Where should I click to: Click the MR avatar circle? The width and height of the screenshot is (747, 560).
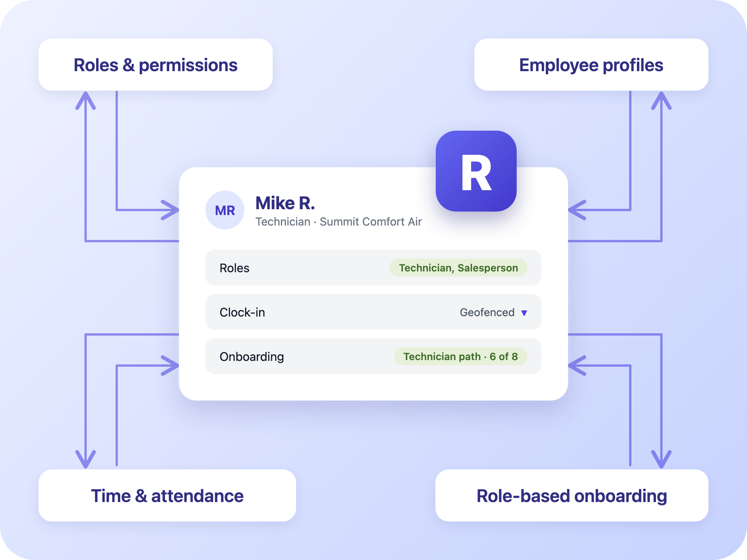(x=225, y=210)
